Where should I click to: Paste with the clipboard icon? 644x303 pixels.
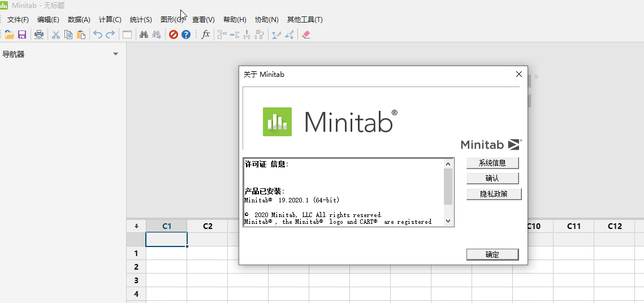[x=81, y=34]
